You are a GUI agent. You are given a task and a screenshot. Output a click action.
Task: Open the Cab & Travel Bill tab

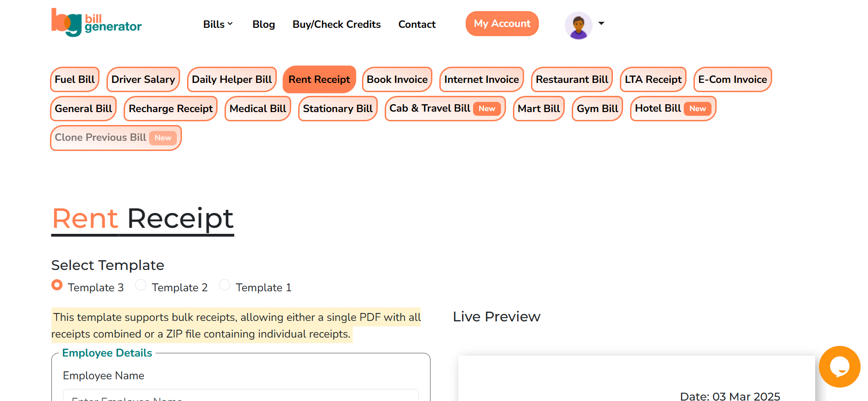pyautogui.click(x=444, y=108)
